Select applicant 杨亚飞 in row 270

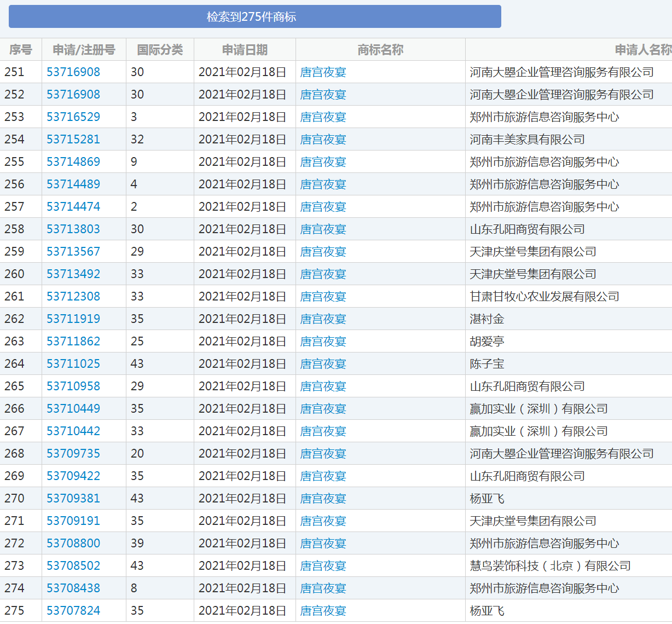coord(487,498)
